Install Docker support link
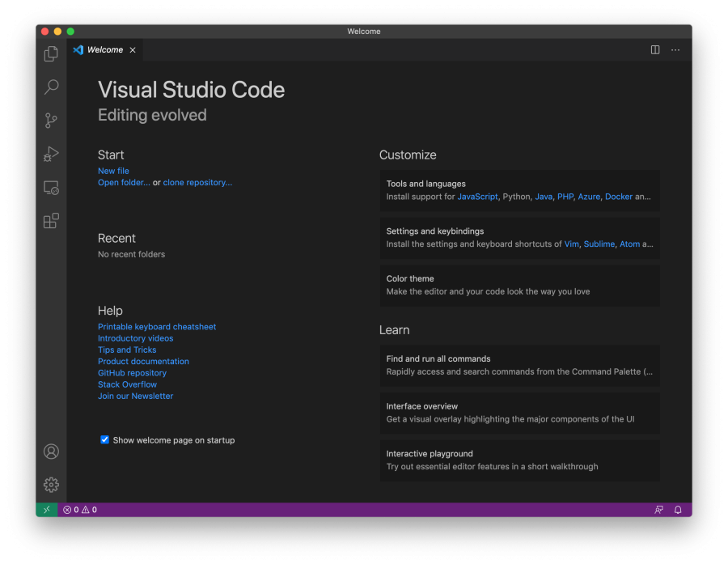Viewport: 728px width, 564px height. (619, 197)
